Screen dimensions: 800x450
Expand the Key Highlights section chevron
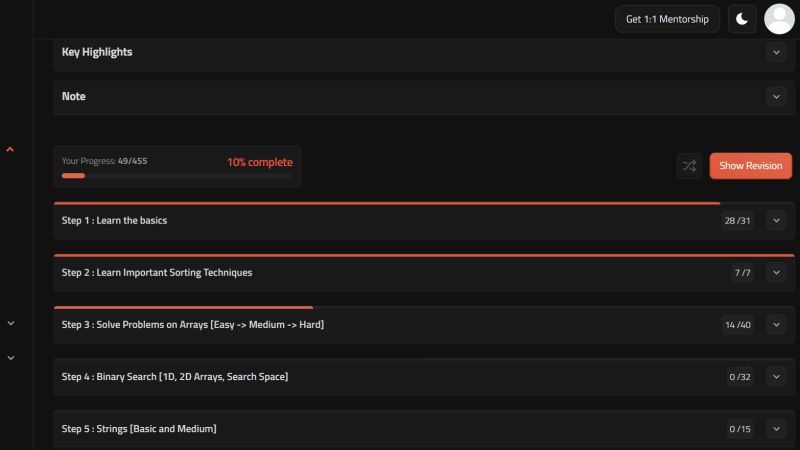pos(776,52)
